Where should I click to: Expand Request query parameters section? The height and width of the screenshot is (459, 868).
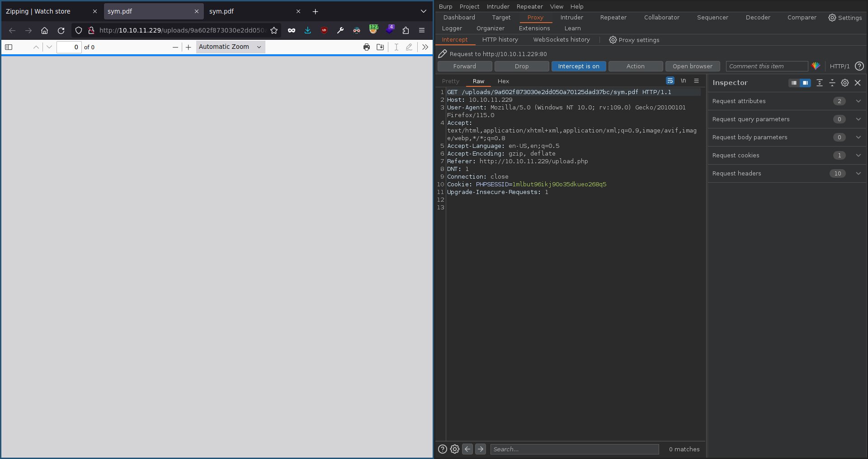[787, 119]
